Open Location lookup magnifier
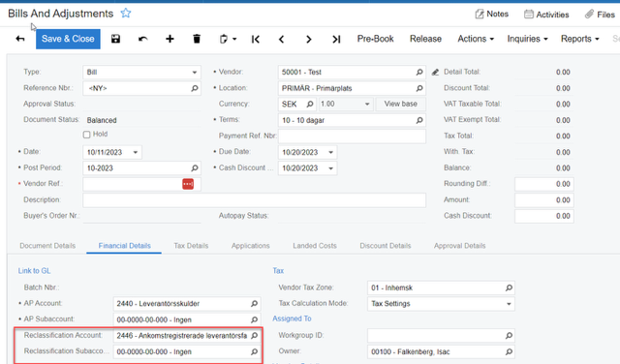 tap(419, 88)
